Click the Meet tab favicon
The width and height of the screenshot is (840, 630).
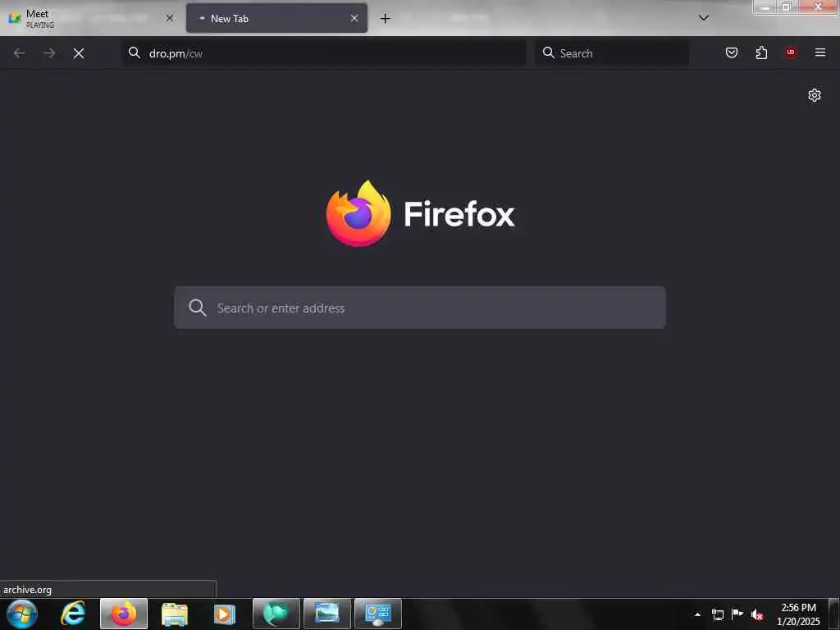[15, 18]
